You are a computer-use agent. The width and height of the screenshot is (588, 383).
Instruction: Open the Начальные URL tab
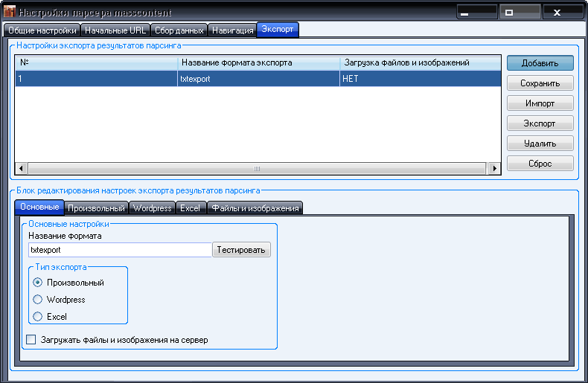click(115, 30)
